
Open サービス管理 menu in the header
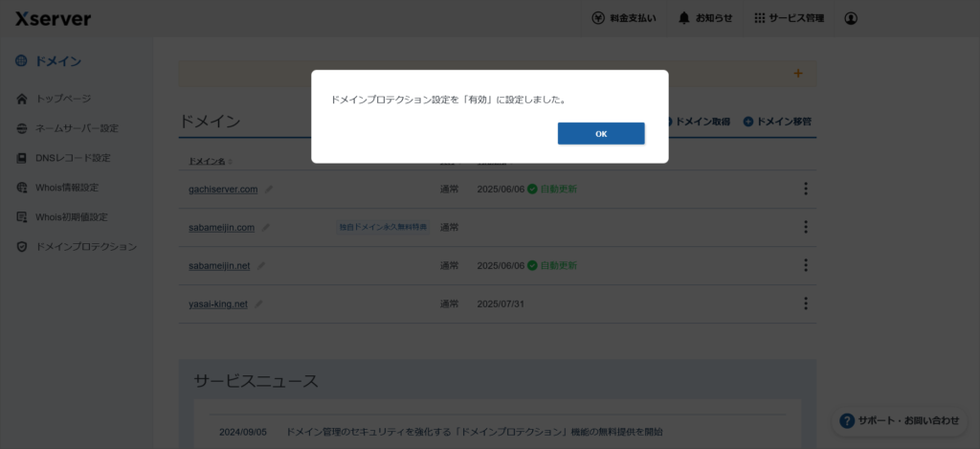[789, 18]
